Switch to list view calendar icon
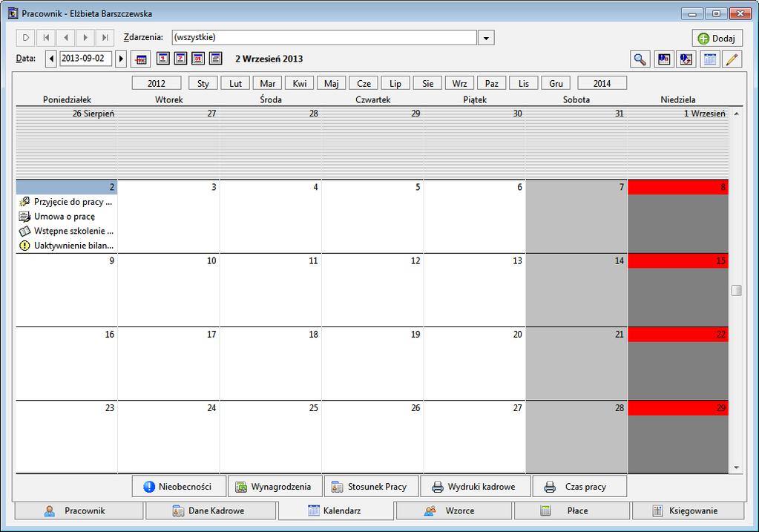The image size is (759, 532). [215, 59]
